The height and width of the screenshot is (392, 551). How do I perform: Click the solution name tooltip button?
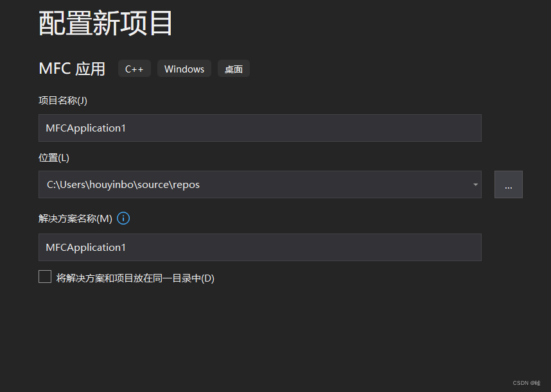coord(123,218)
